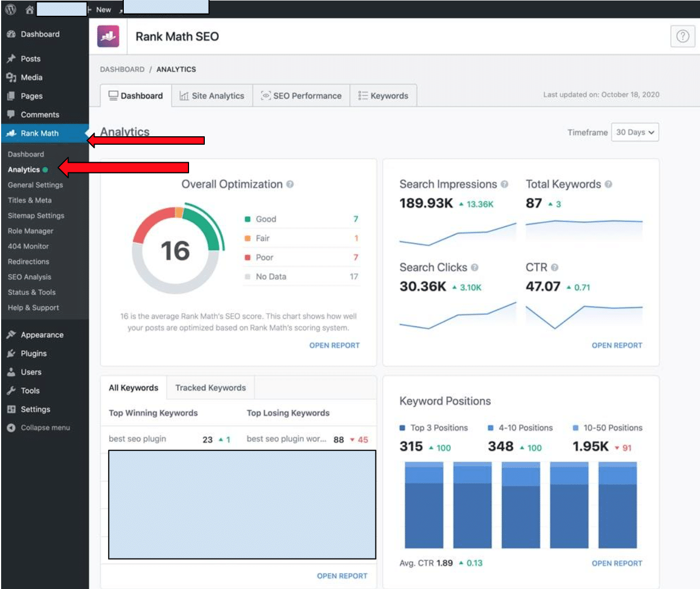
Task: Click the Users person icon in sidebar
Action: point(11,372)
